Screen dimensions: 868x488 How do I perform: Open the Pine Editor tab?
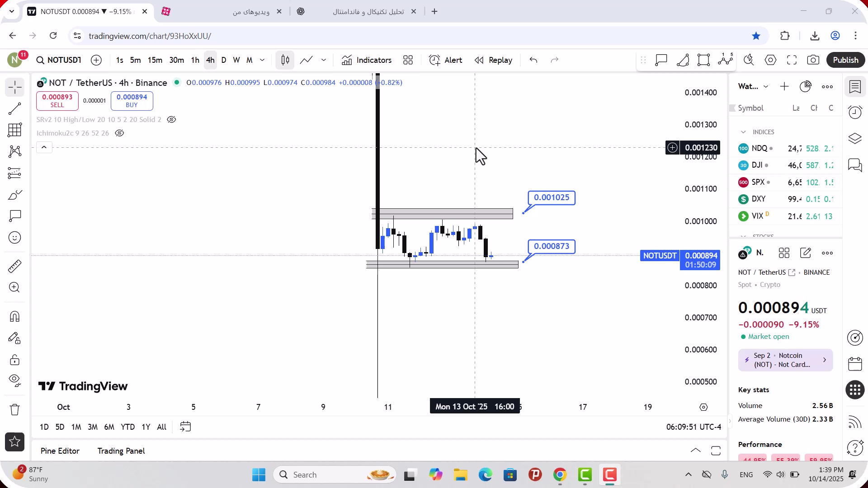tap(60, 451)
